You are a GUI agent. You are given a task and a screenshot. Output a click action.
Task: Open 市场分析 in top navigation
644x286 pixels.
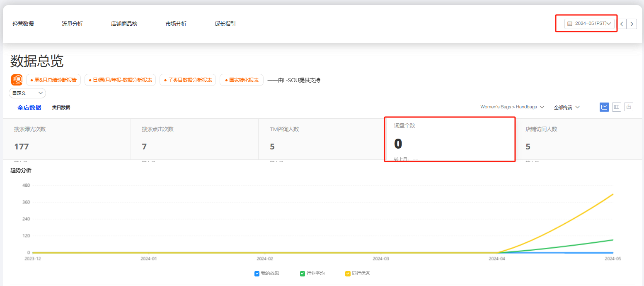point(176,24)
